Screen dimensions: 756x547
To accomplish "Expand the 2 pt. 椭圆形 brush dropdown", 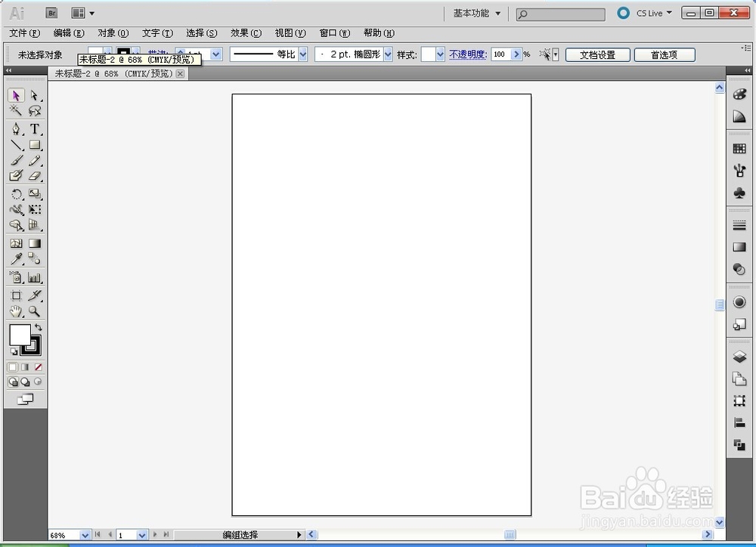I will [x=388, y=54].
